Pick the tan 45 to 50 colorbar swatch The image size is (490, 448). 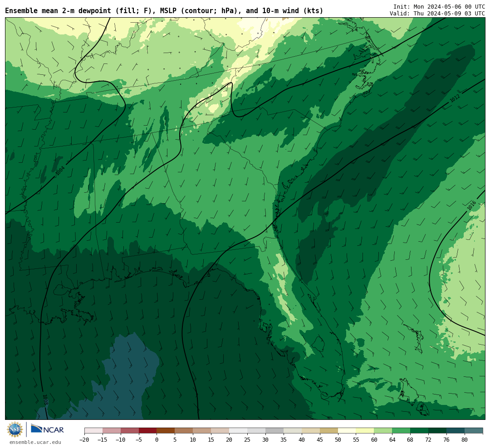[x=329, y=431]
